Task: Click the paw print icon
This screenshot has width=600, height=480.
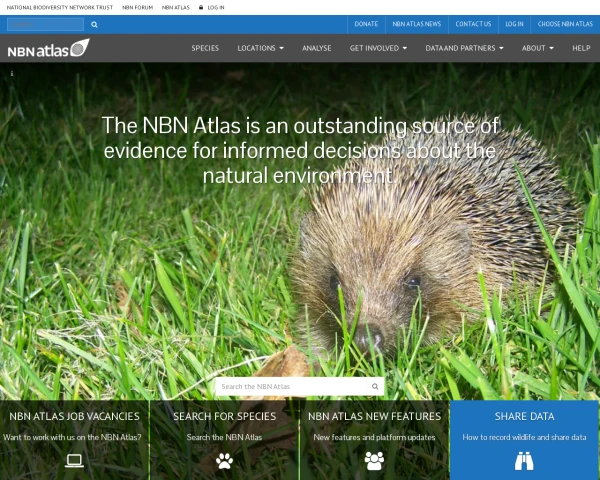Action: pos(224,460)
